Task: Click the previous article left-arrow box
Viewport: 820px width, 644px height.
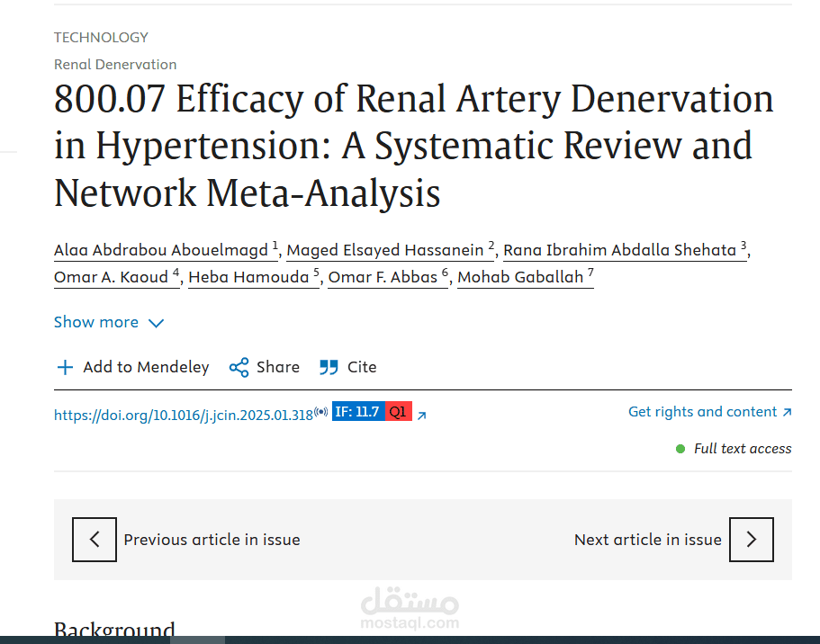Action: [95, 540]
